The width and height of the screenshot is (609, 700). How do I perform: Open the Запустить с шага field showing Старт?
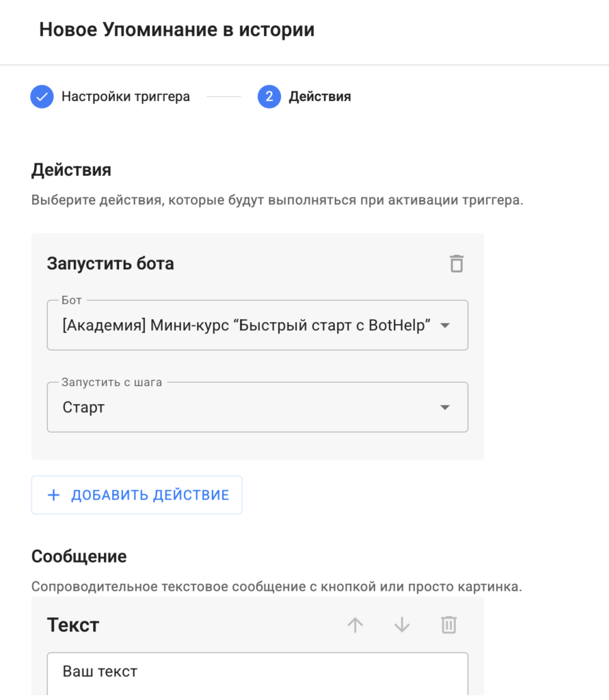click(x=246, y=407)
